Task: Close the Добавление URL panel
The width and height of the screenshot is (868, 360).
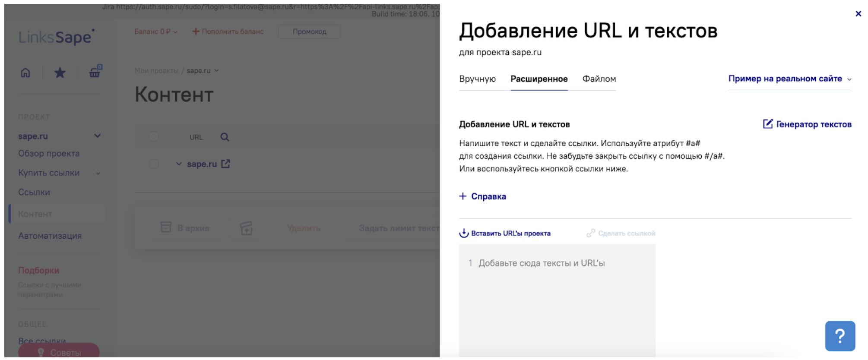Action: (858, 14)
